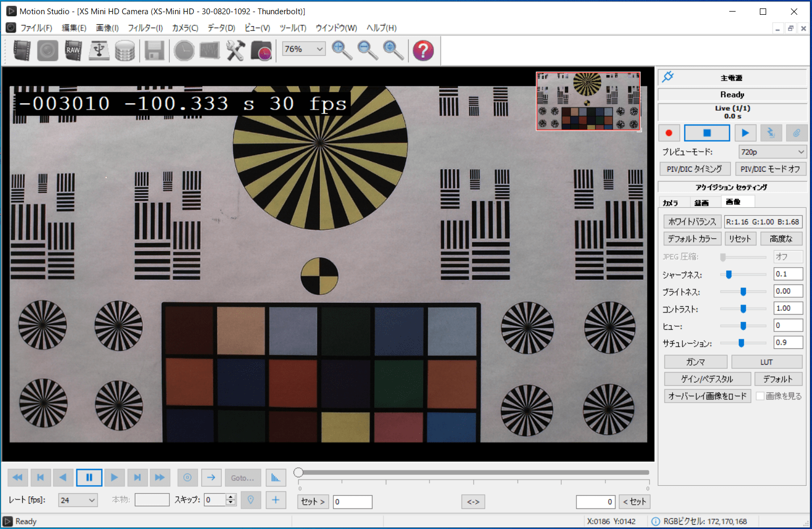Click the ガンマ button
Image resolution: width=812 pixels, height=529 pixels.
[696, 362]
